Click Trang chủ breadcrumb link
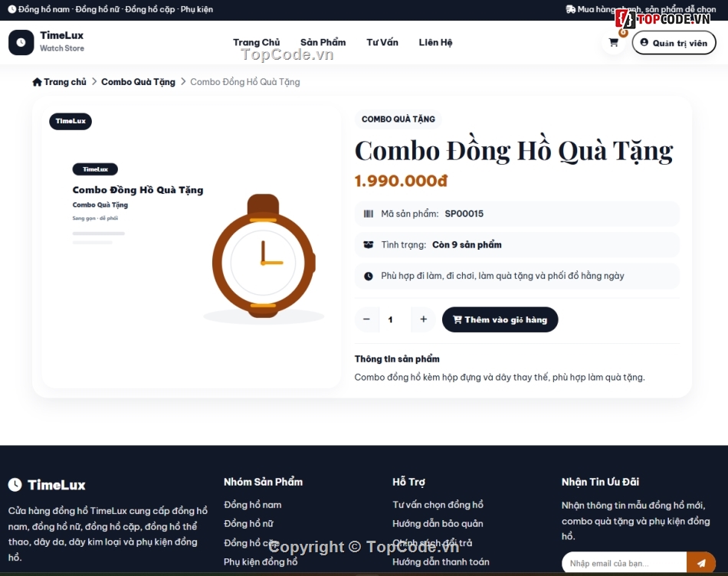 65,82
